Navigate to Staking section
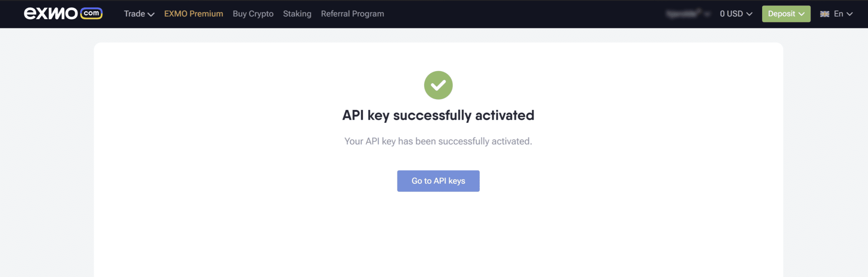The image size is (868, 277). point(297,14)
